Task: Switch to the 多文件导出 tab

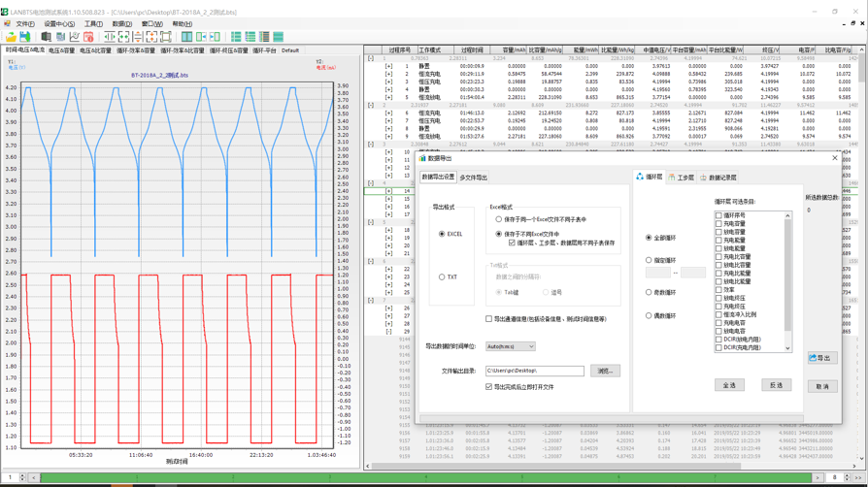Action: [x=473, y=178]
